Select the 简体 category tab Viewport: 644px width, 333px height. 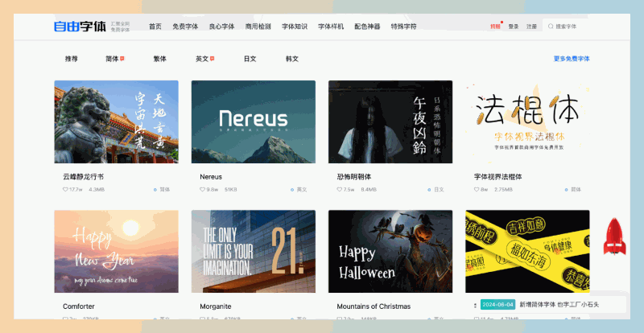point(112,59)
